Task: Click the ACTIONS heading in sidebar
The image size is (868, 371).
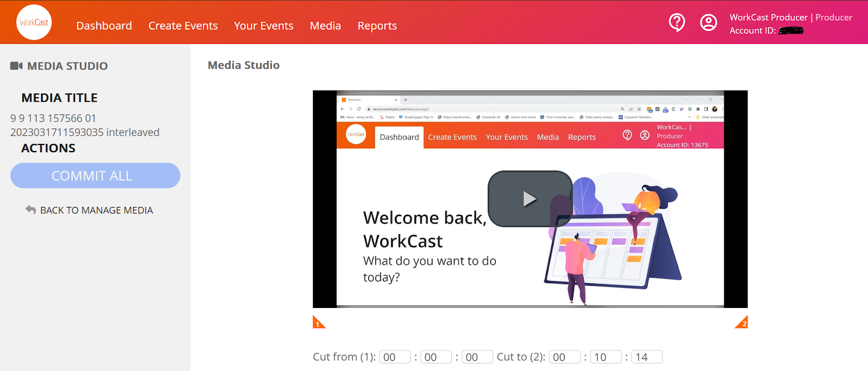Action: pos(48,148)
